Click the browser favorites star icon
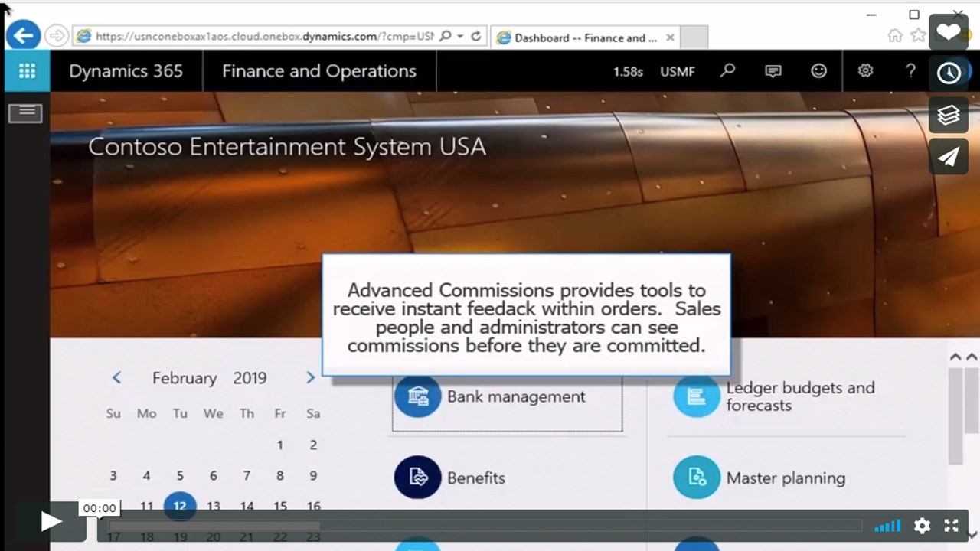The image size is (980, 551). 918,36
